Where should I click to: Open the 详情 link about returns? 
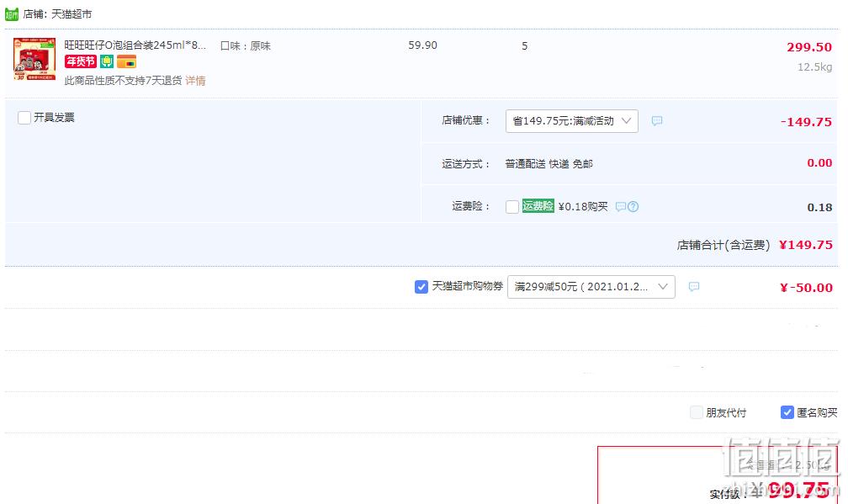pos(195,81)
